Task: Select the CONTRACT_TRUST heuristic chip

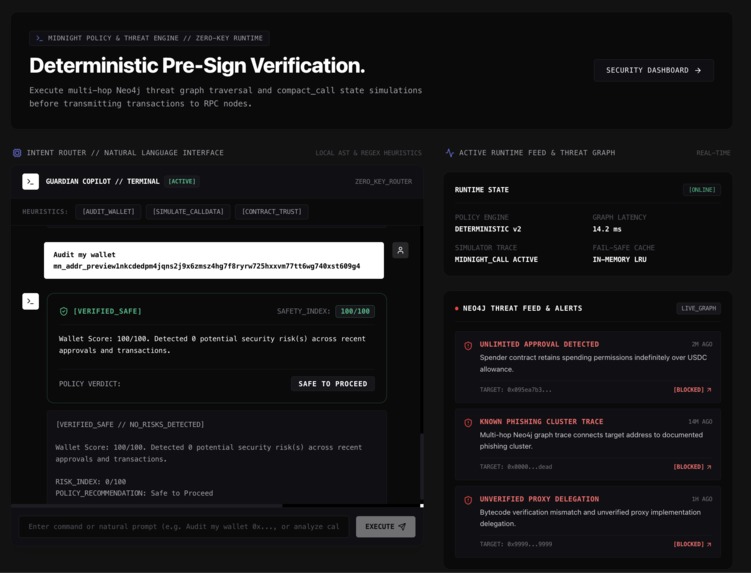Action: [x=272, y=212]
